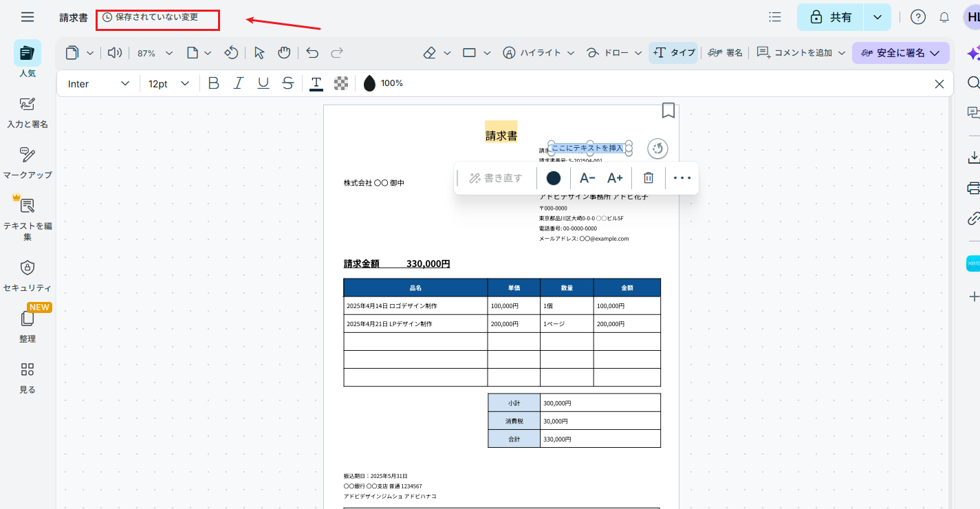This screenshot has height=509, width=980.
Task: Open the 87% zoom level dropdown
Action: click(155, 53)
